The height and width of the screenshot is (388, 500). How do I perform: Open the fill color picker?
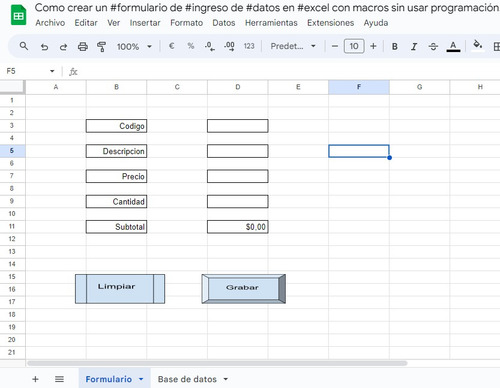click(x=478, y=45)
